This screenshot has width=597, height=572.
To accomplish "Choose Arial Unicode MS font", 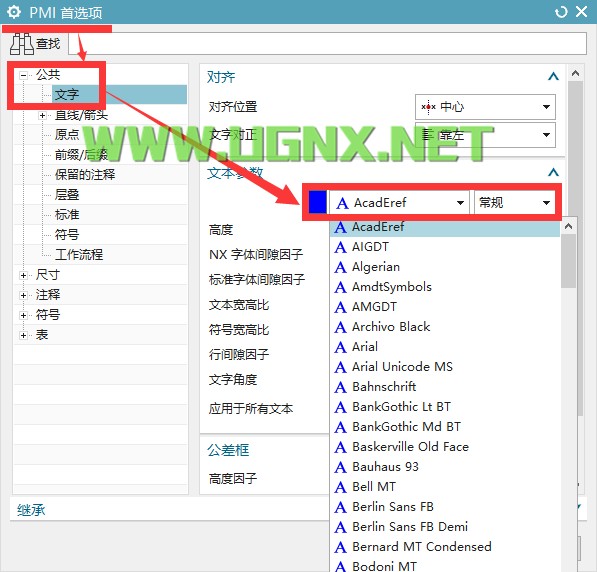I will tap(445, 367).
